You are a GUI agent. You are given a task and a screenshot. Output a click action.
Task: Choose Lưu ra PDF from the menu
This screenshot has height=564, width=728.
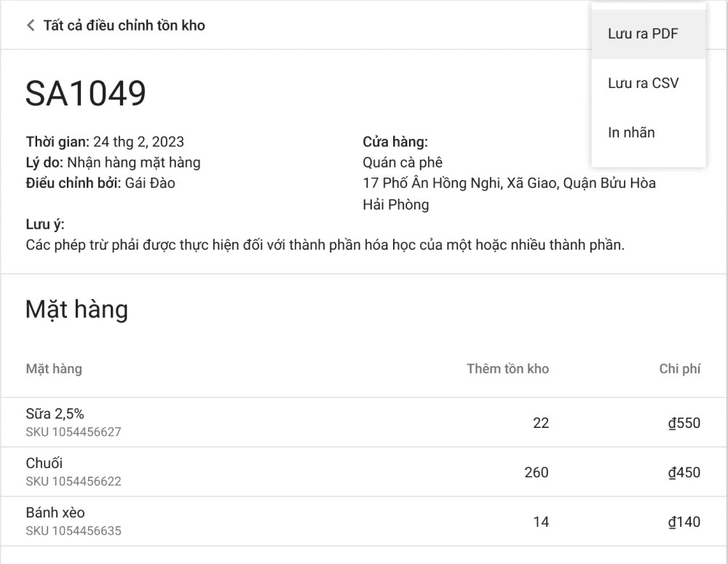pos(643,34)
